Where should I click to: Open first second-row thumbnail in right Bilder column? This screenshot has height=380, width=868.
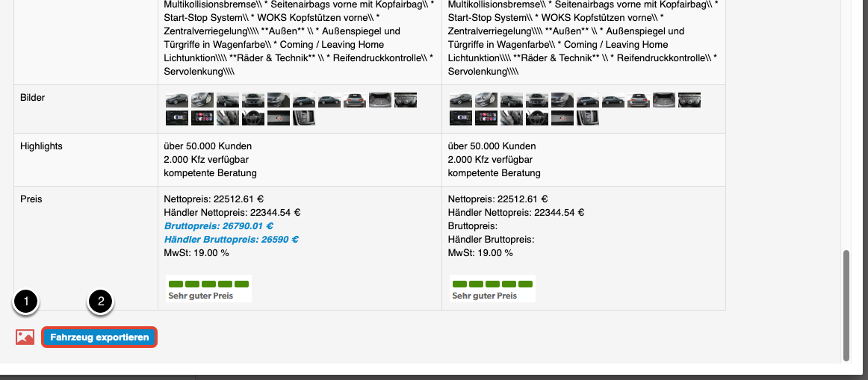[x=460, y=118]
